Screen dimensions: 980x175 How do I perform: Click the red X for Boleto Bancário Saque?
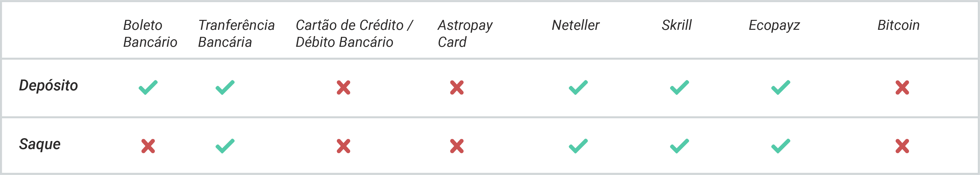pyautogui.click(x=148, y=146)
